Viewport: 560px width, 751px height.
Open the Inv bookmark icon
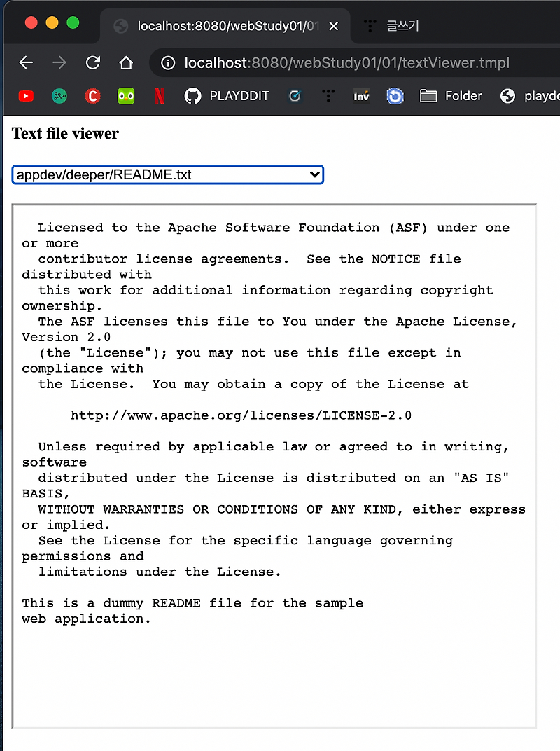pyautogui.click(x=361, y=96)
